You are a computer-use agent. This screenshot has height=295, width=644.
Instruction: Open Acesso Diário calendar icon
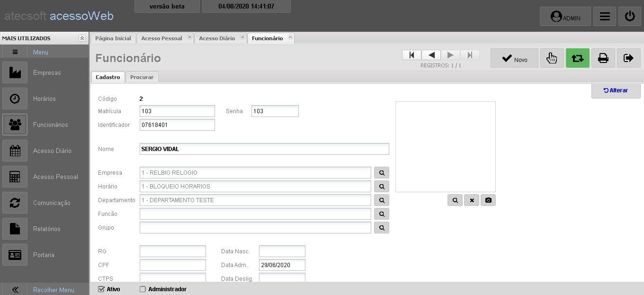point(15,151)
